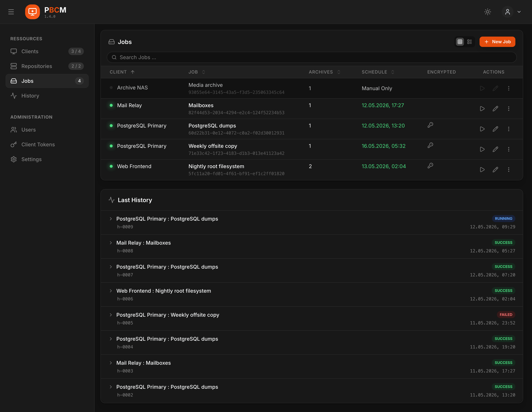532x412 pixels.
Task: Open more actions for Nightly root filesystem
Action: pyautogui.click(x=509, y=170)
